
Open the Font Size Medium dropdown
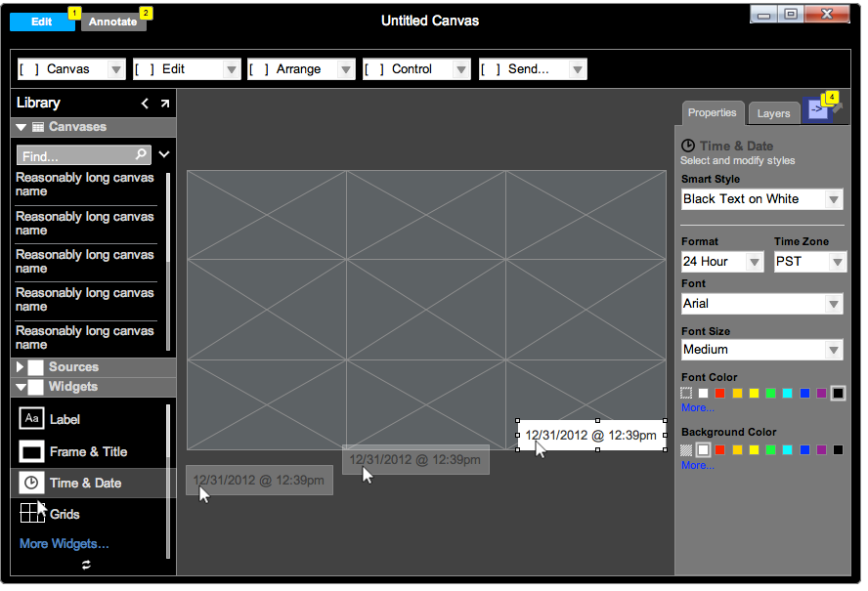pos(761,350)
